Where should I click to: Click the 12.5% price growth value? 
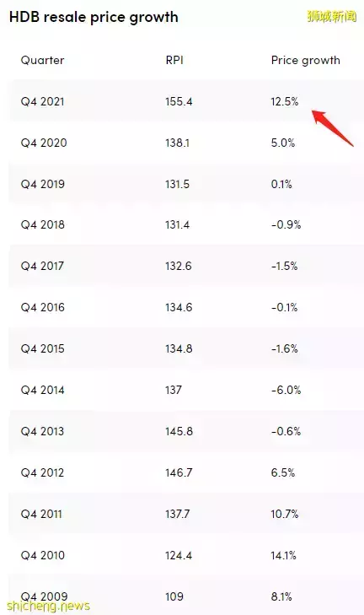coord(285,101)
